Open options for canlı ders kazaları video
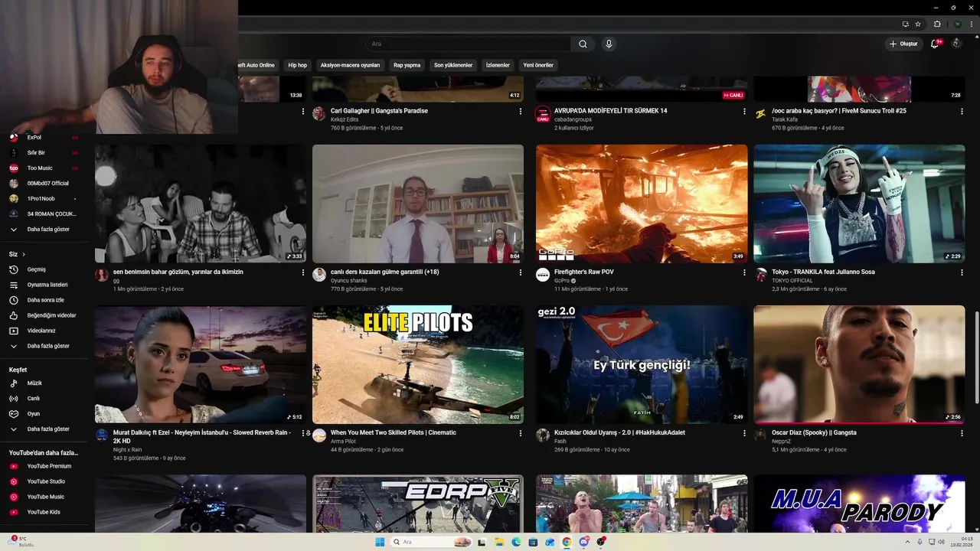Viewport: 980px width, 551px height. click(x=521, y=272)
